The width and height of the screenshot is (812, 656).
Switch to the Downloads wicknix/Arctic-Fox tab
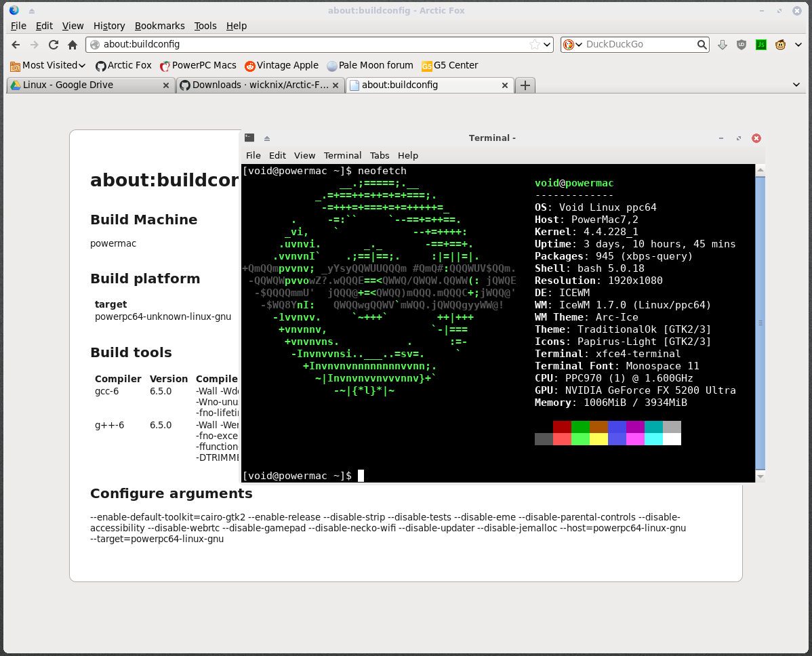pyautogui.click(x=260, y=85)
